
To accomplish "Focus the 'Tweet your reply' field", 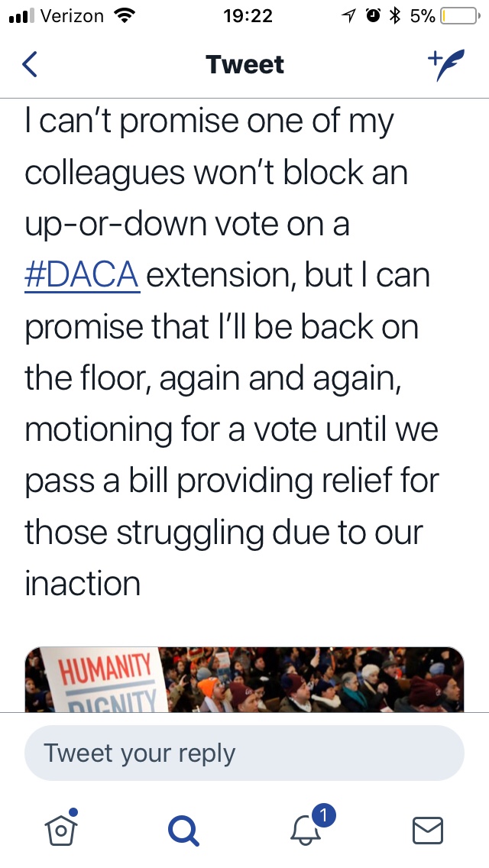I will (x=244, y=753).
